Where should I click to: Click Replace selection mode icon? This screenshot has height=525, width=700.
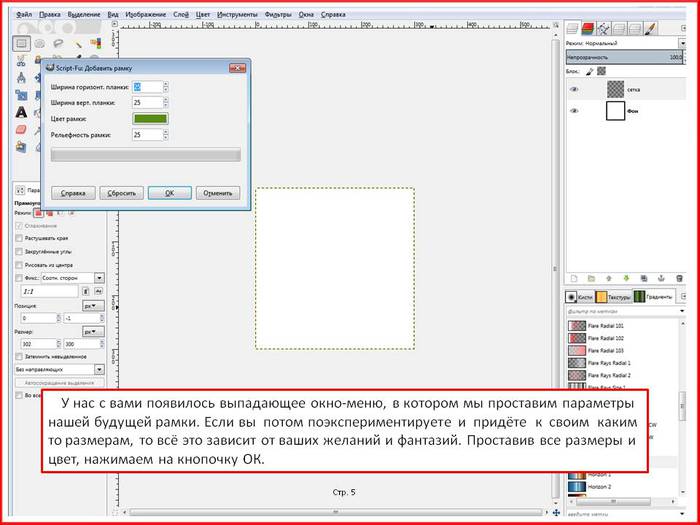pos(39,213)
